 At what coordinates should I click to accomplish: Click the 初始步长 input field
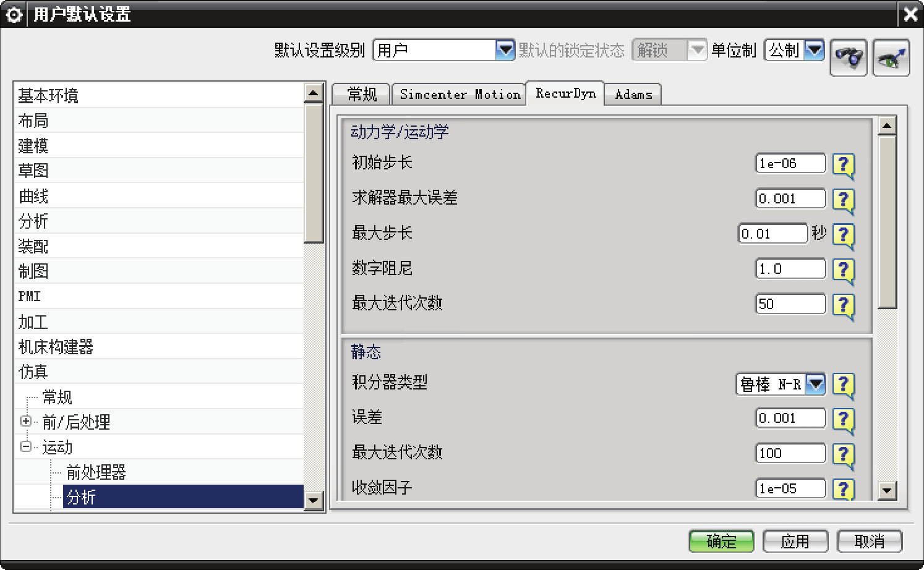(790, 164)
